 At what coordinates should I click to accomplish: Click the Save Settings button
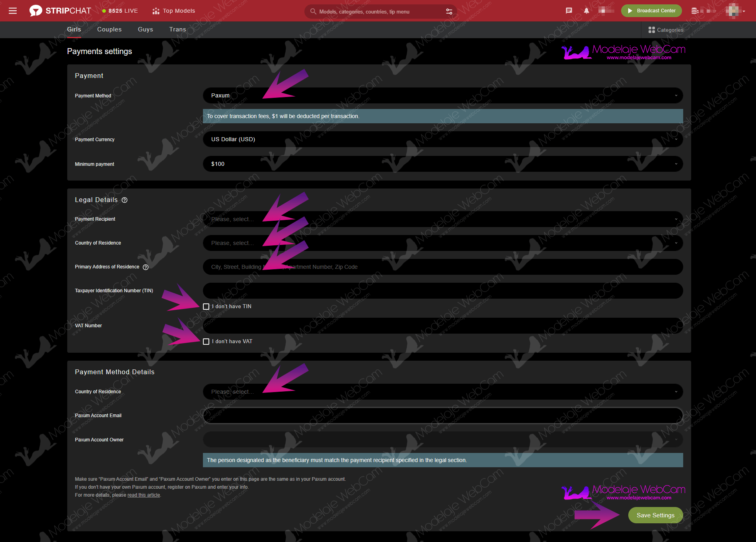tap(655, 515)
